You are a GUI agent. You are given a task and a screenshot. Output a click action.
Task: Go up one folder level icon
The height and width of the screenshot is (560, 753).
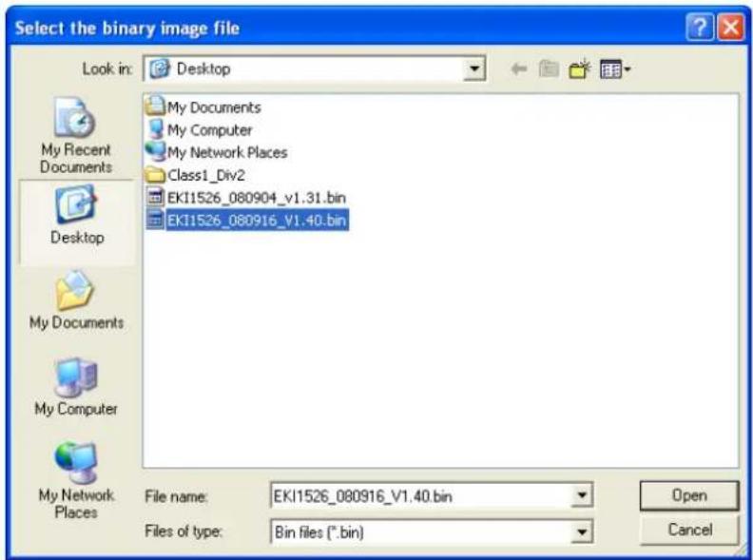[x=549, y=69]
